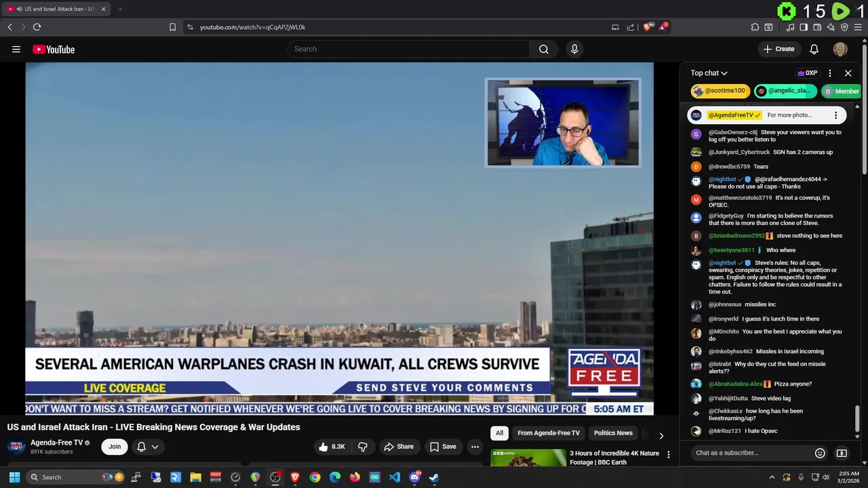Screen dimensions: 868x488
Task: Click the BBC Earth video thumbnail
Action: coord(528,457)
